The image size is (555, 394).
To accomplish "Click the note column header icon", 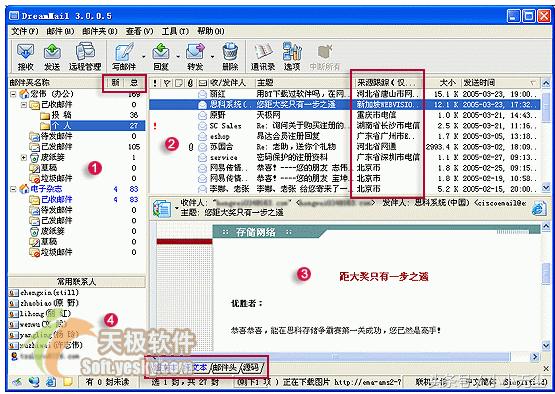I will [179, 83].
